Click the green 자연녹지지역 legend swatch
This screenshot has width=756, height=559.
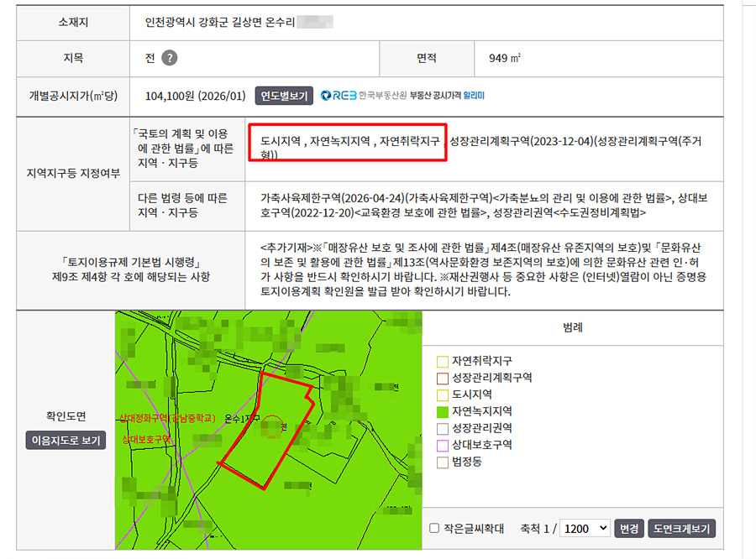(442, 412)
